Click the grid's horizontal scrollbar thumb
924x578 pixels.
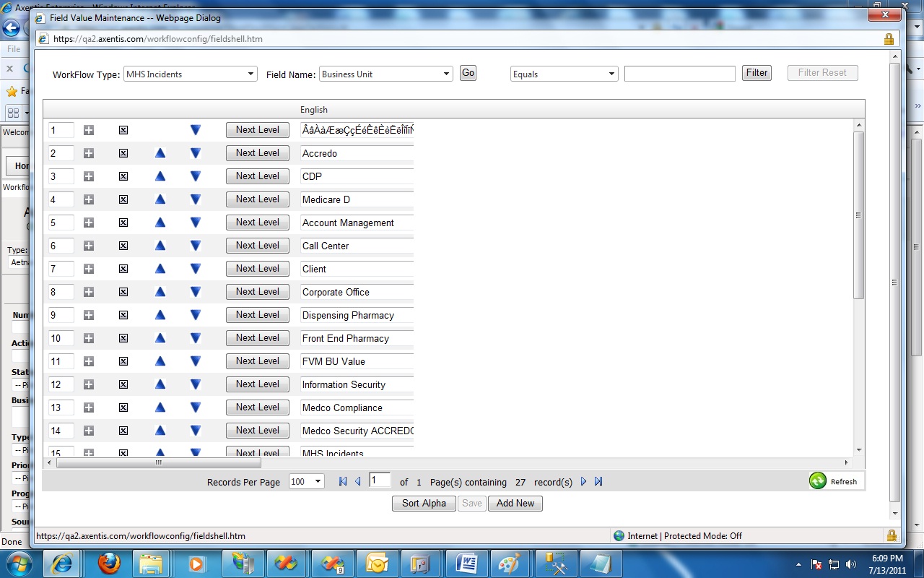point(159,463)
